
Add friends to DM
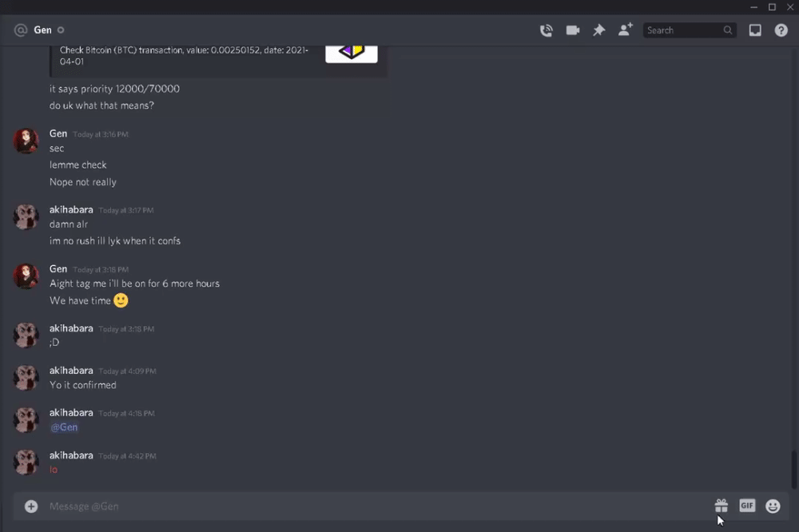[626, 30]
